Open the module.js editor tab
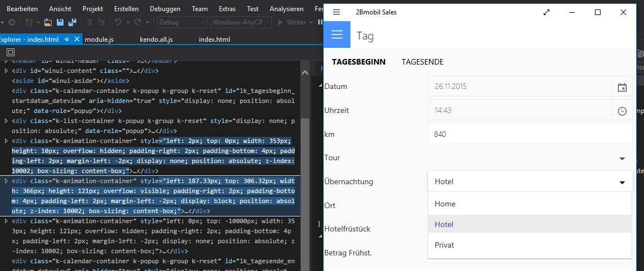644x271 pixels. [99, 40]
